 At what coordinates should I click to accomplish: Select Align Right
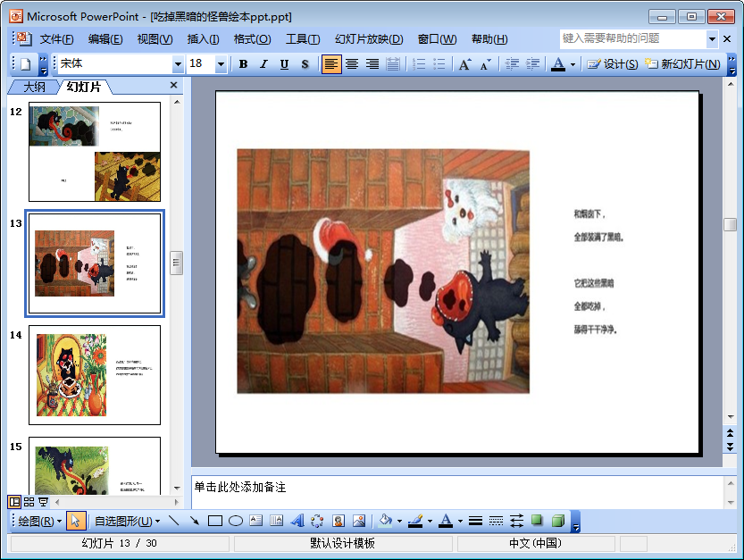pos(372,64)
